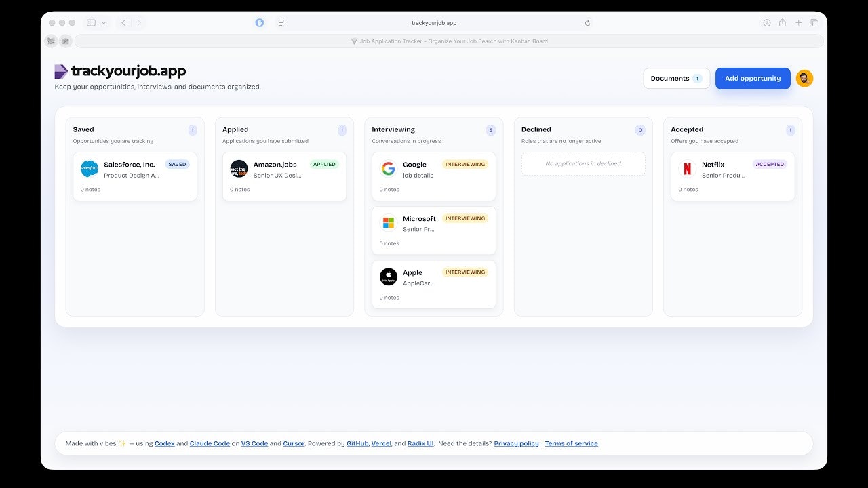Open Safari downloads via the download icon
The image size is (868, 488).
(767, 22)
